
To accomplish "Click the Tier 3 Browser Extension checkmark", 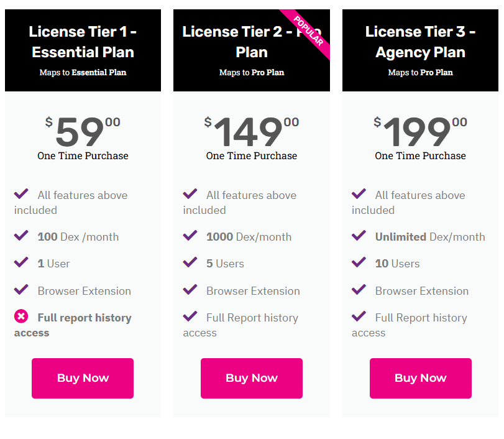I will [x=359, y=289].
